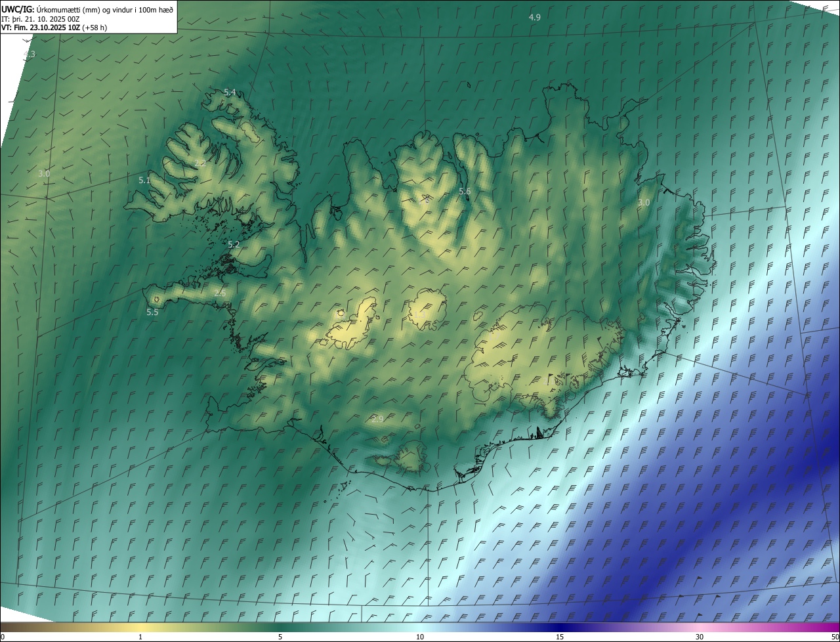The height and width of the screenshot is (642, 840).
Task: Click the colorbar label 50
Action: tap(835, 637)
